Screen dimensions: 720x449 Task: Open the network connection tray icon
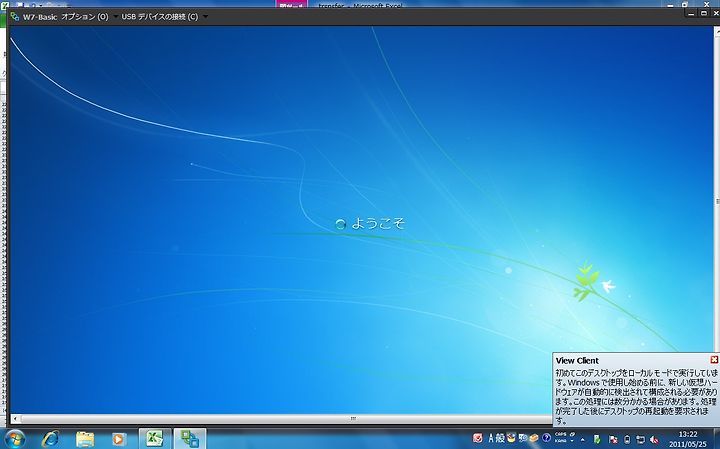tap(640, 439)
